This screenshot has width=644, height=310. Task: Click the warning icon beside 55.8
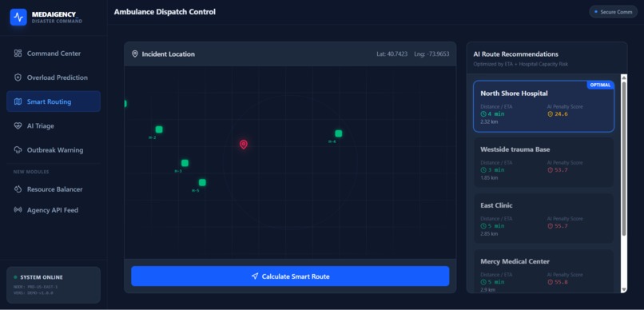tap(551, 282)
